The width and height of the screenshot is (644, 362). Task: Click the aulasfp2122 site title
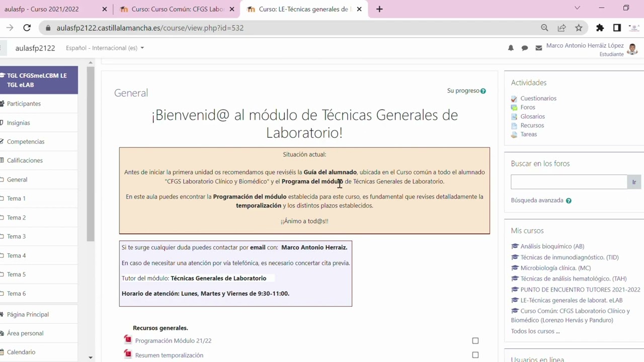[x=35, y=48]
